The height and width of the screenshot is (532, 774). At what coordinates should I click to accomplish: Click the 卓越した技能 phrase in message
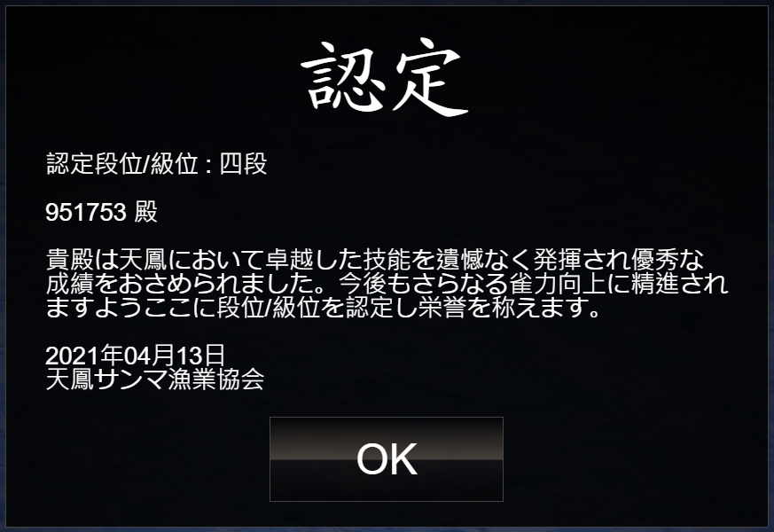click(x=339, y=260)
